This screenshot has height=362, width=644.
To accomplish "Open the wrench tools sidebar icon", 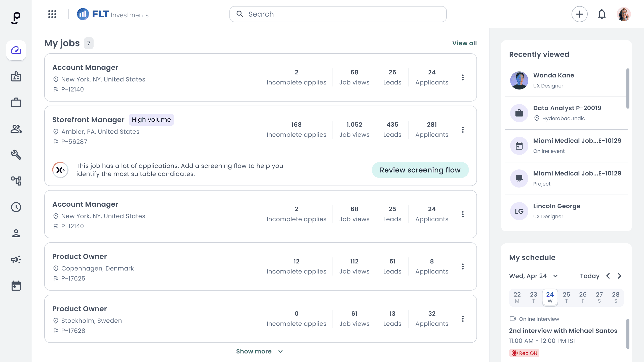I will pos(16,155).
